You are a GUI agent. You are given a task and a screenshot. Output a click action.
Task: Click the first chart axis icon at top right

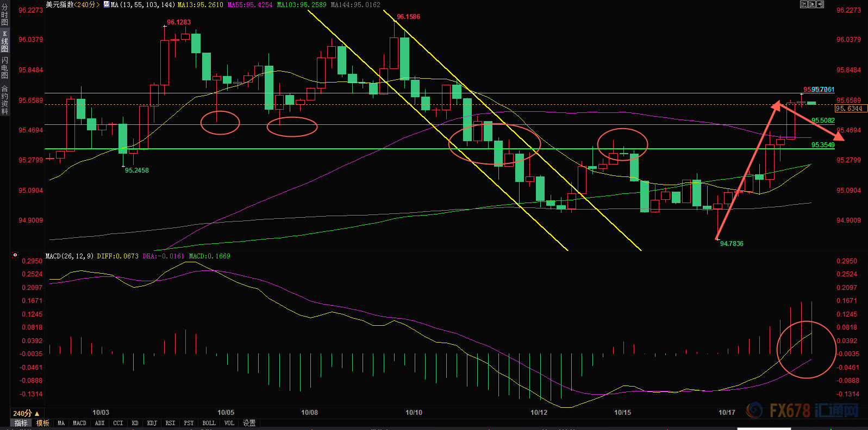tap(804, 4)
